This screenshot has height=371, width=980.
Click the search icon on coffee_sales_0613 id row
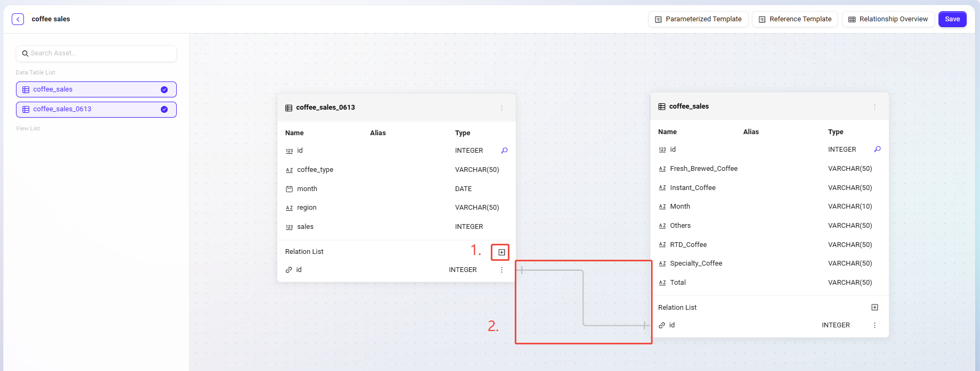(504, 151)
